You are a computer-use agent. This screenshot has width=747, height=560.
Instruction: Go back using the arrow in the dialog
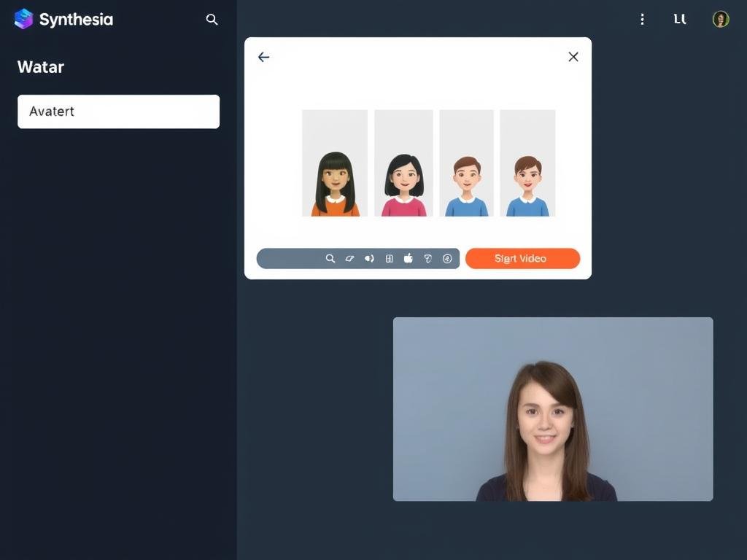click(x=263, y=57)
